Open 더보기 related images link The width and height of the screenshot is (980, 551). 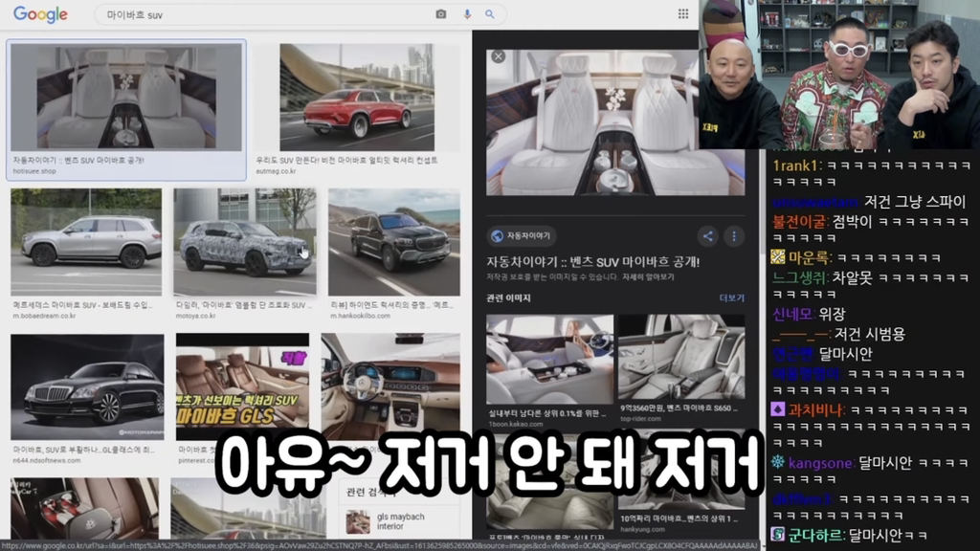tap(732, 298)
